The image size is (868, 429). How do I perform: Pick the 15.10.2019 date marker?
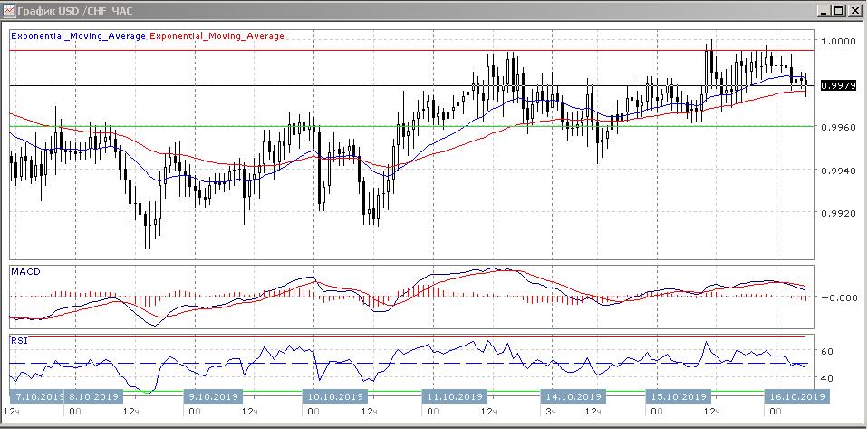point(678,397)
